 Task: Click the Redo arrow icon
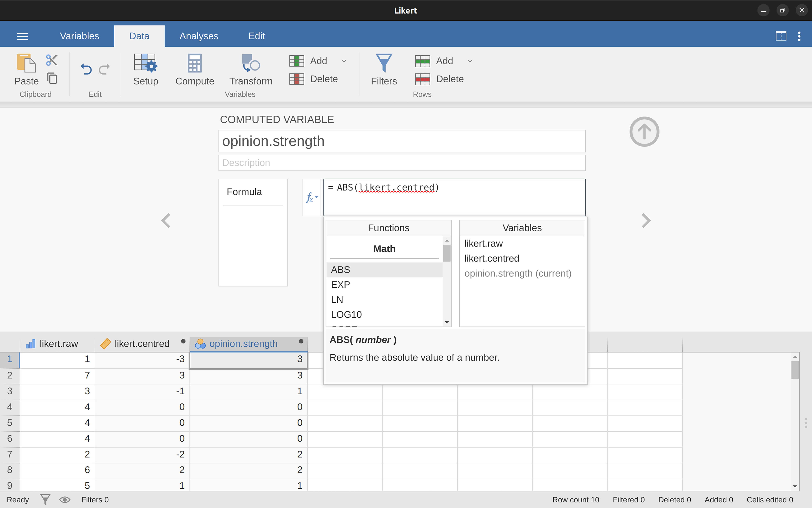[x=104, y=69]
